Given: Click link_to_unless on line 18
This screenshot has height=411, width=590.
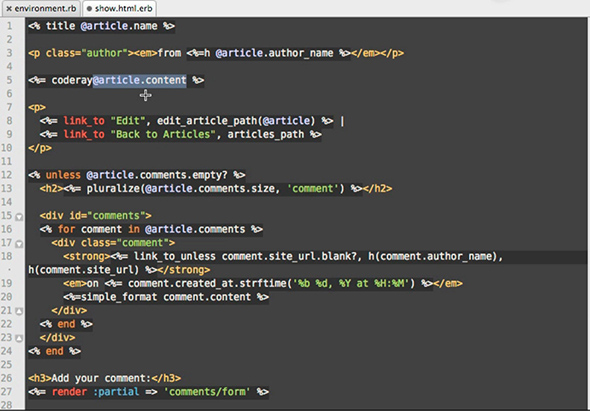Looking at the screenshot, I should point(175,257).
